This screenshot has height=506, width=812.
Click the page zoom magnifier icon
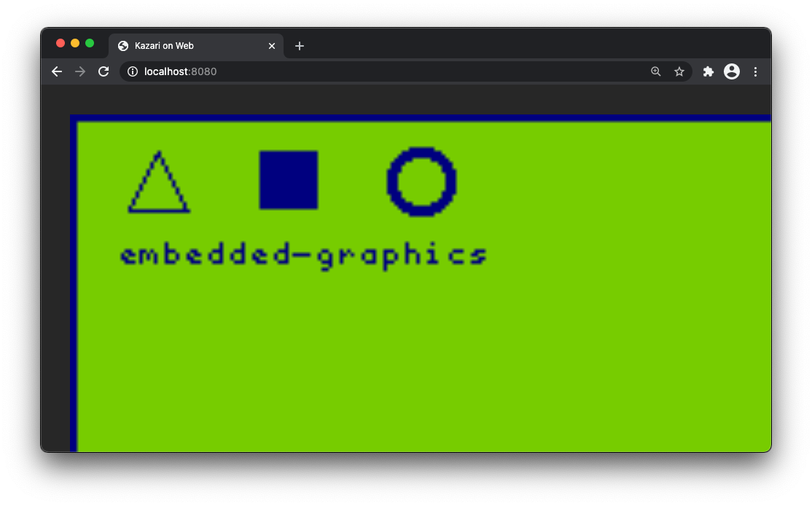pyautogui.click(x=655, y=71)
